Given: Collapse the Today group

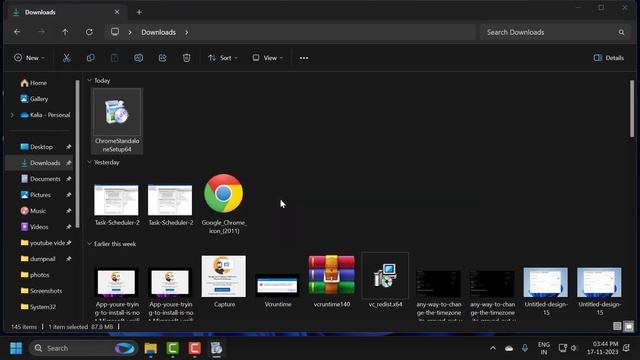Looking at the screenshot, I should [x=89, y=80].
